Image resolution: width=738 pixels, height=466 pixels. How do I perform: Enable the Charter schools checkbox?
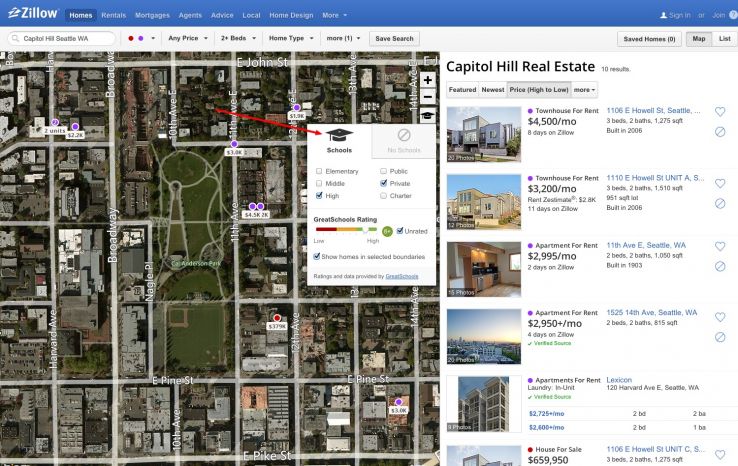383,195
